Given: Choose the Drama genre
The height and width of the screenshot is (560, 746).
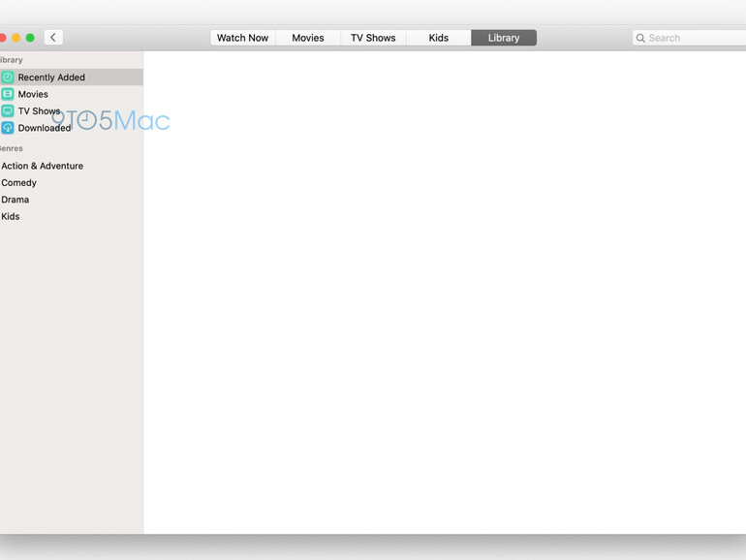Looking at the screenshot, I should [15, 200].
